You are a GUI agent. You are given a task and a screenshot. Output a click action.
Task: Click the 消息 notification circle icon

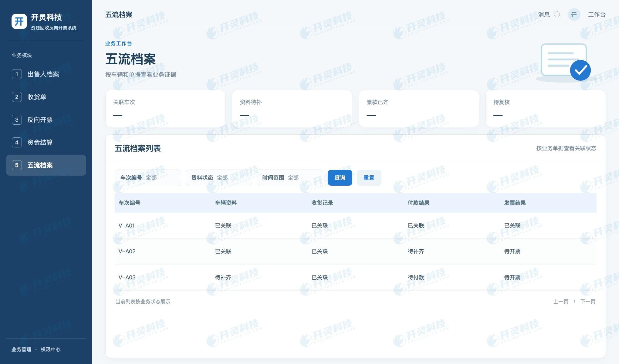pyautogui.click(x=557, y=15)
